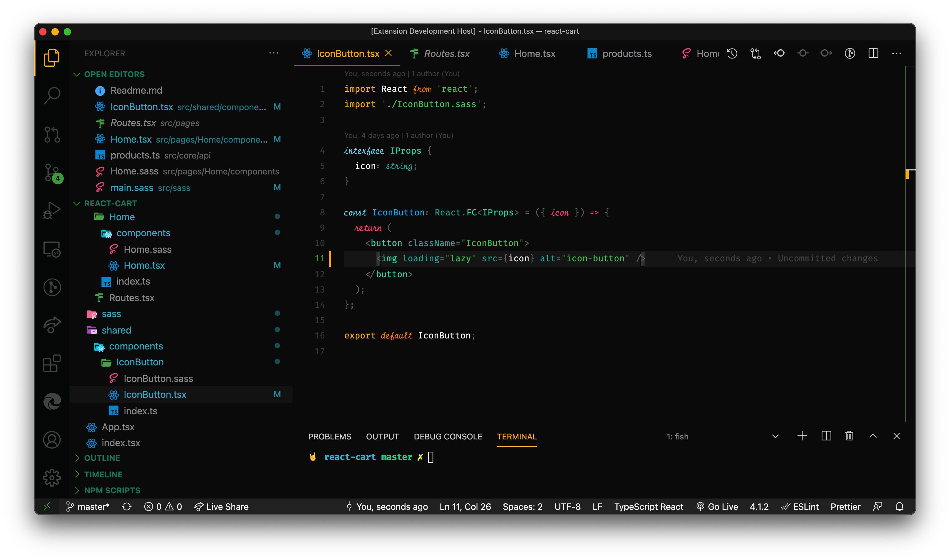Viewport: 950px width, 560px height.
Task: Open file history clock icon in toolbar
Action: 732,54
